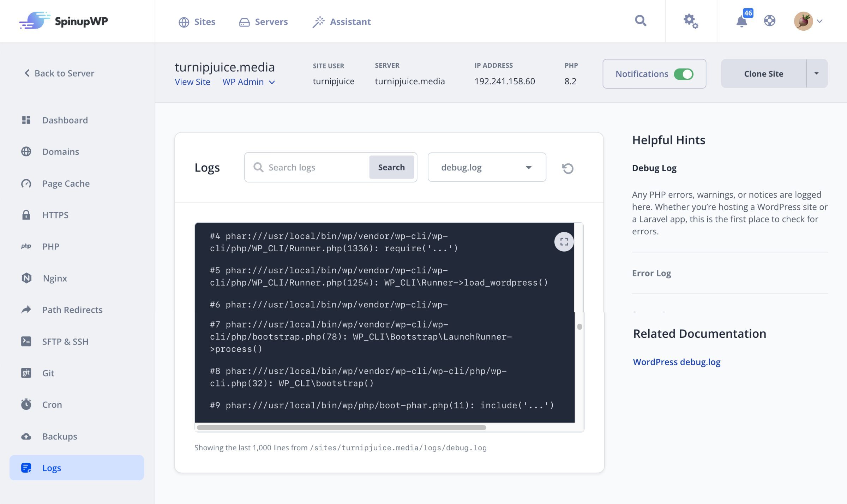The height and width of the screenshot is (504, 847).
Task: Open the Nginx settings section
Action: pyautogui.click(x=54, y=278)
